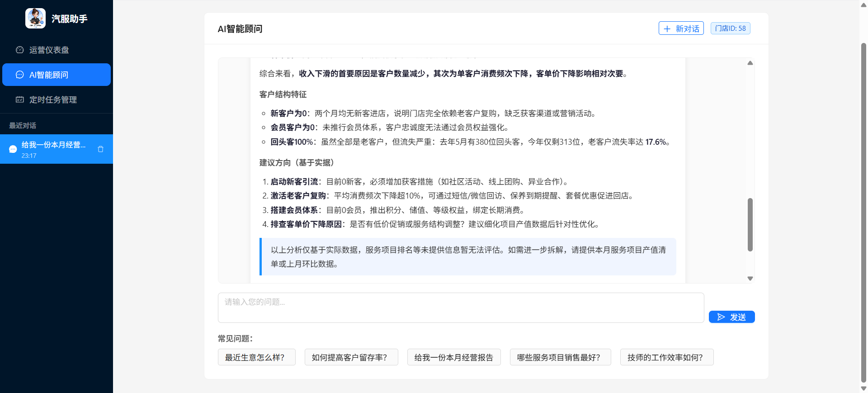Click the plus icon in 新对话 button
The image size is (868, 393).
click(x=667, y=28)
